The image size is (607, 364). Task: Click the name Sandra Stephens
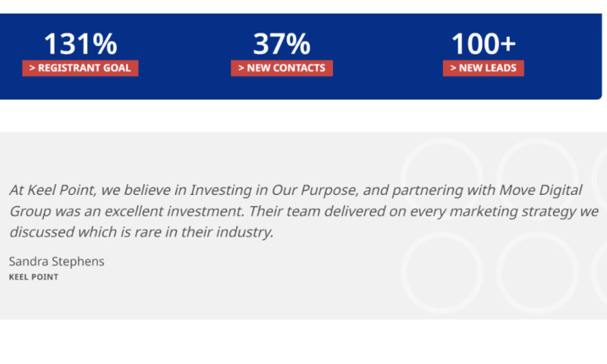pos(57,261)
